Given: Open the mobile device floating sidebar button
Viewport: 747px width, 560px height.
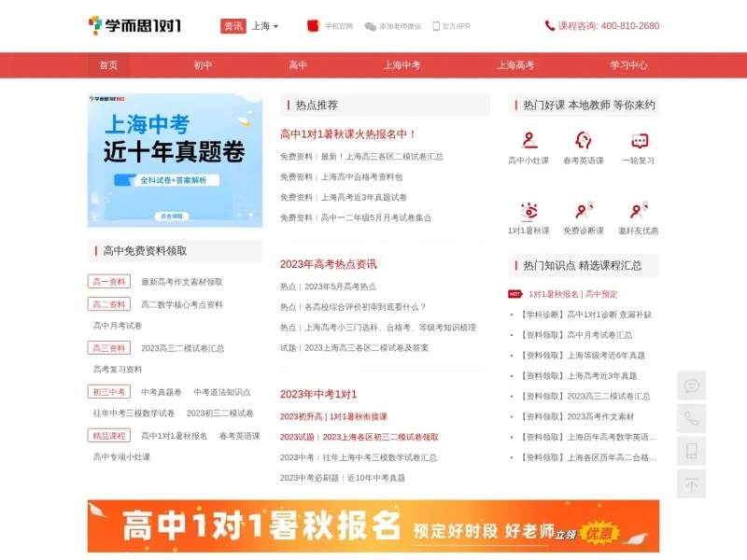Looking at the screenshot, I should tap(692, 451).
